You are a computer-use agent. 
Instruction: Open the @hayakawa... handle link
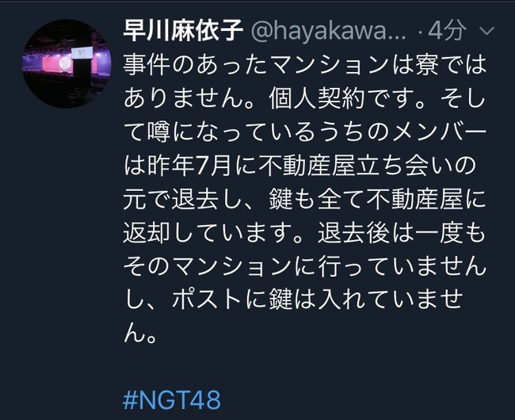coord(329,31)
